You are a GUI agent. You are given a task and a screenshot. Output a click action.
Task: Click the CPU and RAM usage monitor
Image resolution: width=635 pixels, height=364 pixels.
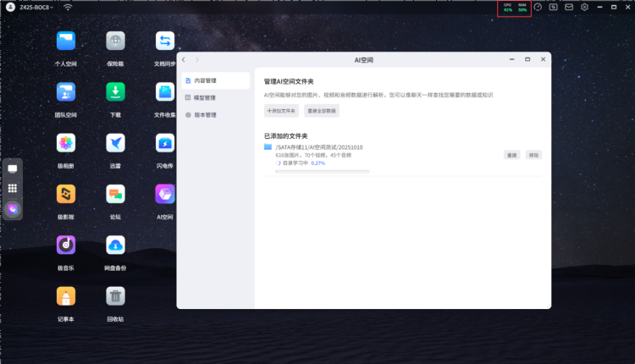[x=514, y=8]
